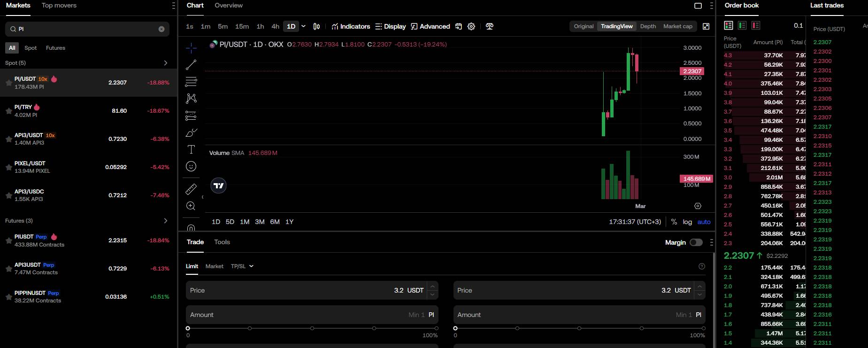Filter market list to Futures
The image size is (868, 348).
coord(55,48)
